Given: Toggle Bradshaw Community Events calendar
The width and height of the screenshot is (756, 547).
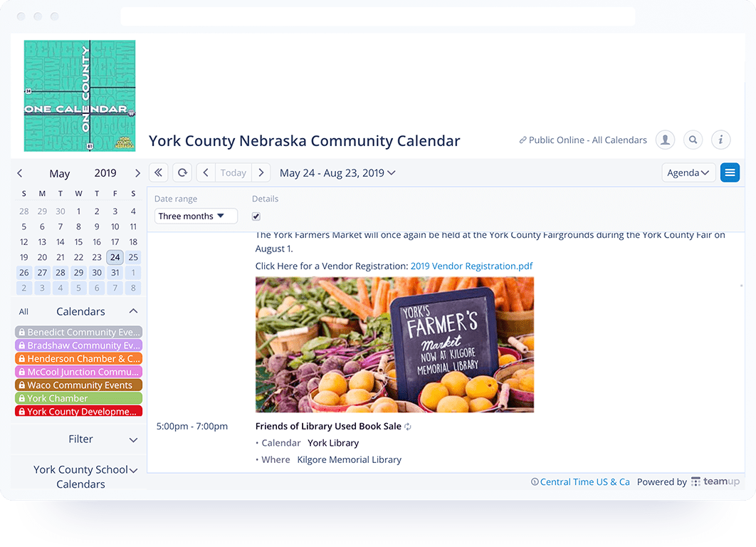Looking at the screenshot, I should (x=78, y=345).
